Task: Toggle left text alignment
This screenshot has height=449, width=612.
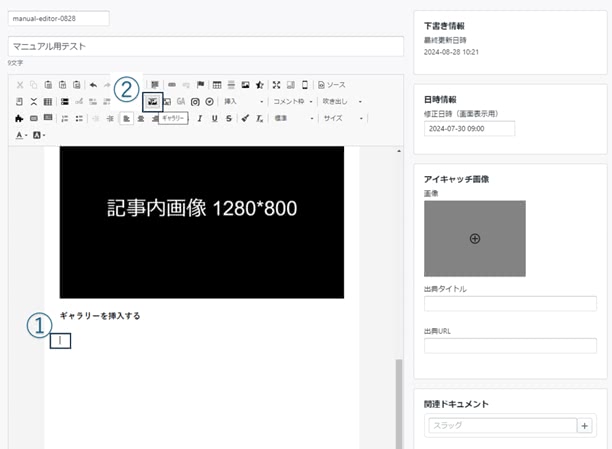Action: coord(126,118)
